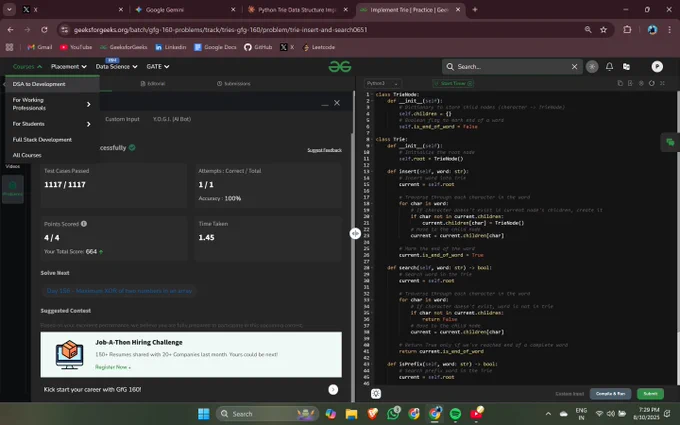This screenshot has width=680, height=425.
Task: Click the reset code icon above editor
Action: tap(651, 83)
